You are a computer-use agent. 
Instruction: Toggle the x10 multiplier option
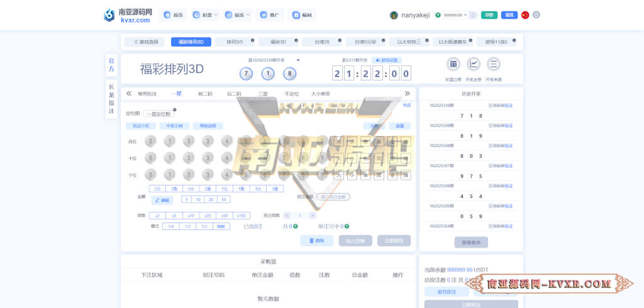(190, 216)
